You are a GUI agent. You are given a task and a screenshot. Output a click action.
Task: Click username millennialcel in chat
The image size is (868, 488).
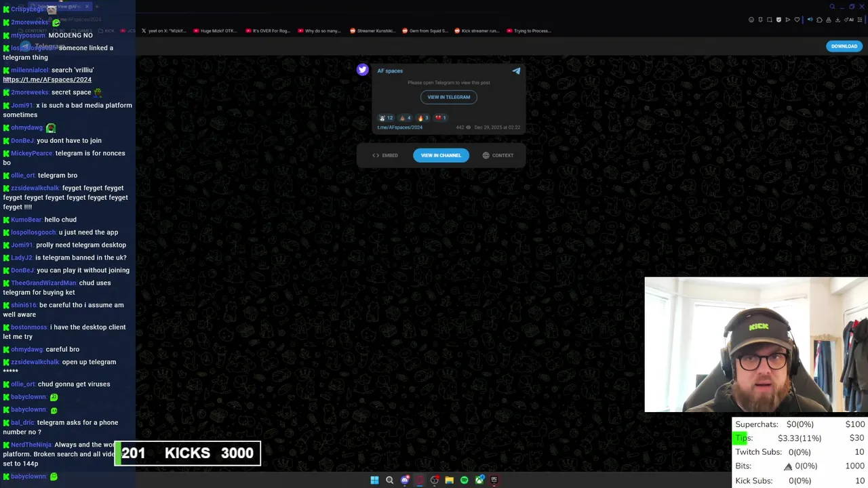30,70
